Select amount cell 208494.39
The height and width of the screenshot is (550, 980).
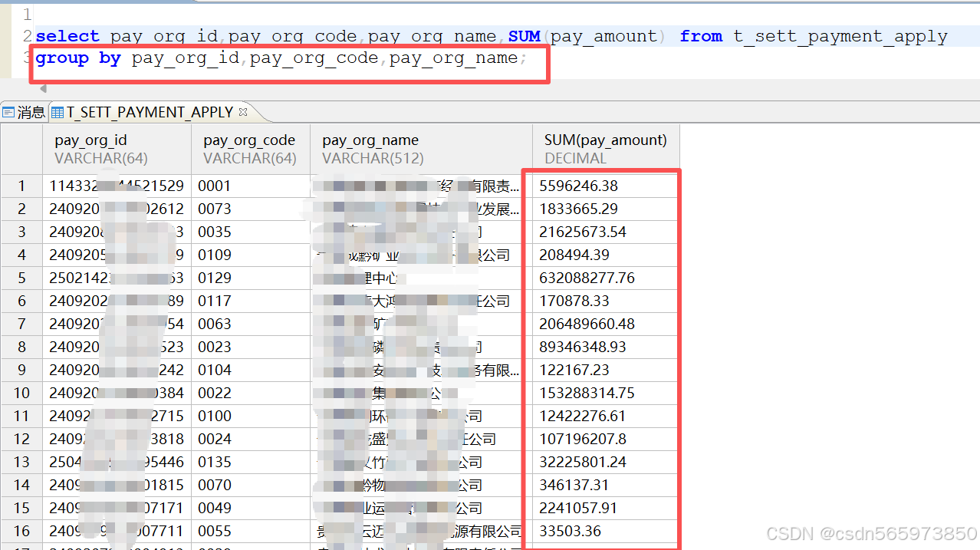[x=606, y=255]
